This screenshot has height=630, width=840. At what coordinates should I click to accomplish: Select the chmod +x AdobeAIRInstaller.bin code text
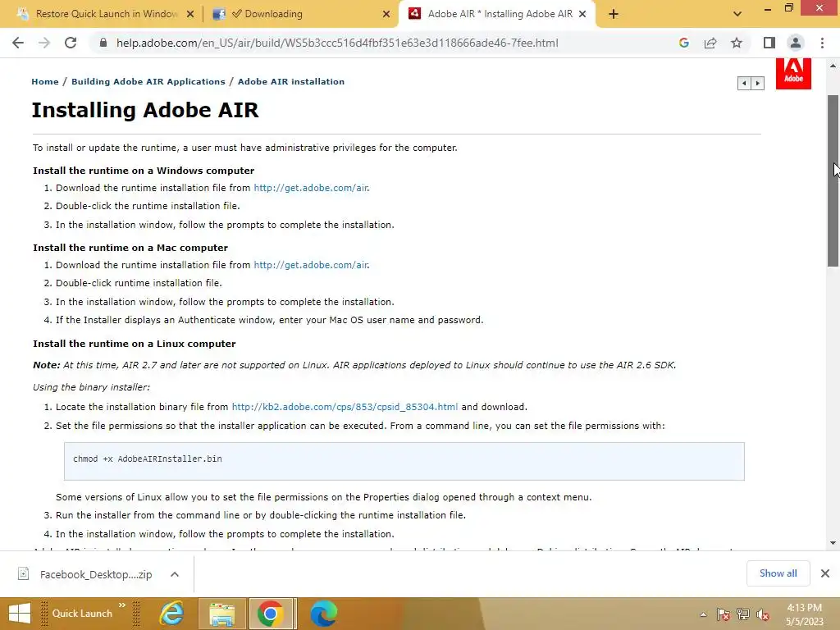(148, 459)
